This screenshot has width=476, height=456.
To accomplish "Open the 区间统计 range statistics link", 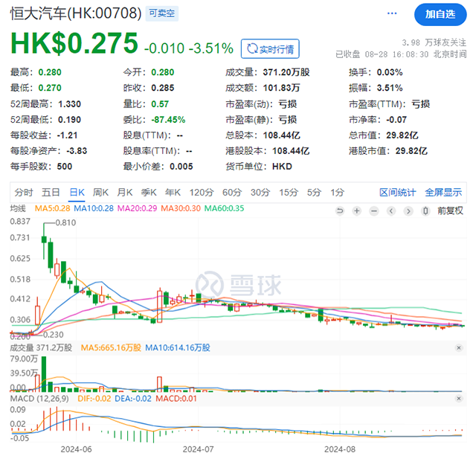I will click(397, 193).
